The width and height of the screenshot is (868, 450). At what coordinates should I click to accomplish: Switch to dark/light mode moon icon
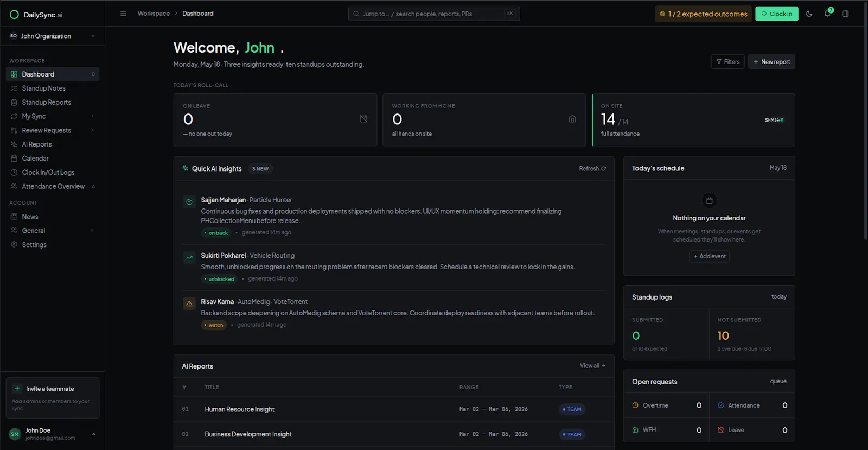(809, 14)
